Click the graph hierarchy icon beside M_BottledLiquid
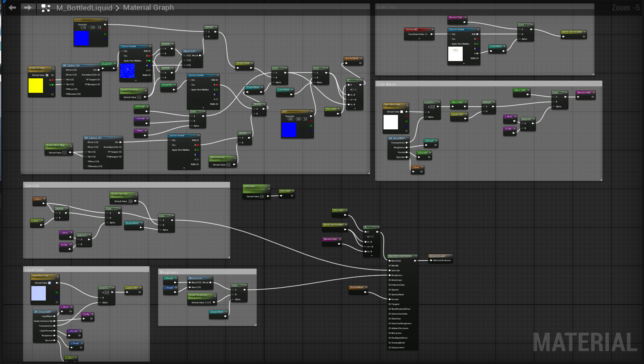The height and width of the screenshot is (364, 644). [x=45, y=8]
